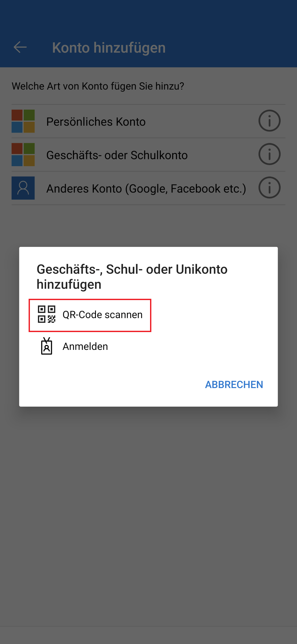Tap the ID badge icon next to Anmelden

[x=47, y=346]
